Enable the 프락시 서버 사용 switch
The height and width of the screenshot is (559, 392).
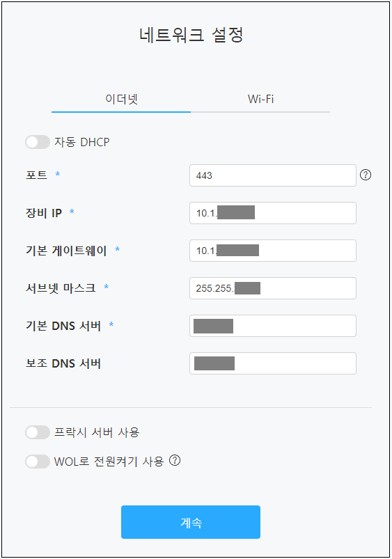[38, 432]
